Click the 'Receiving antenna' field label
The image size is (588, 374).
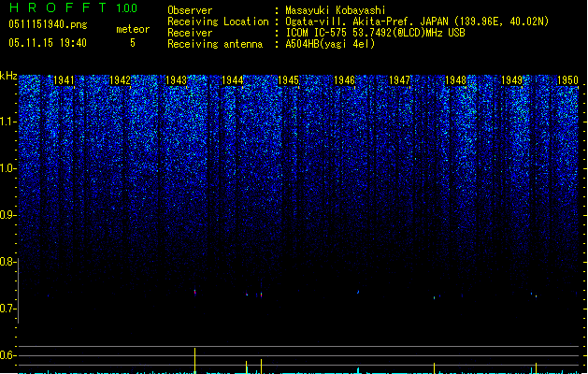[x=215, y=44]
